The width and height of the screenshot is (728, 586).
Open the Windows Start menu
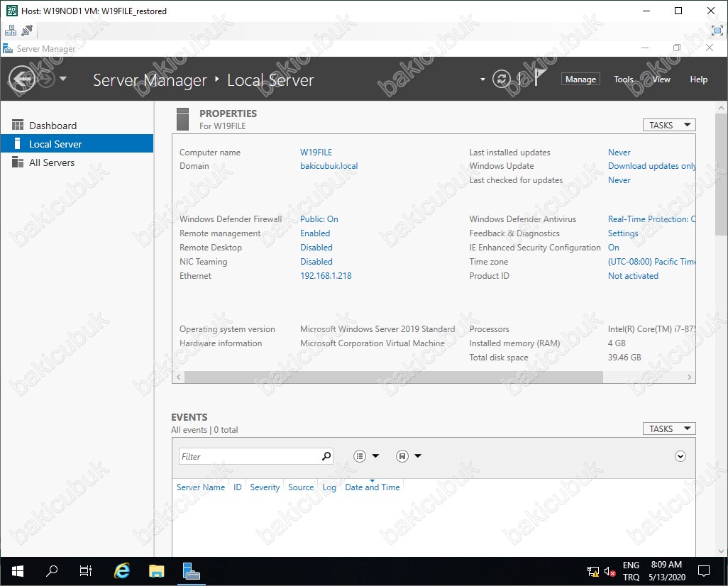pos(17,571)
